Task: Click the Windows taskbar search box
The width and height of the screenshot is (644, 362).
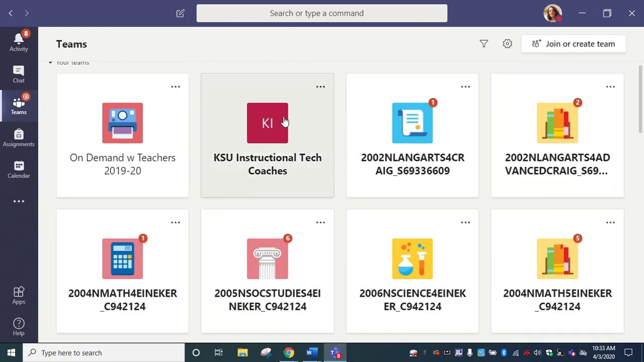Action: coord(104,352)
